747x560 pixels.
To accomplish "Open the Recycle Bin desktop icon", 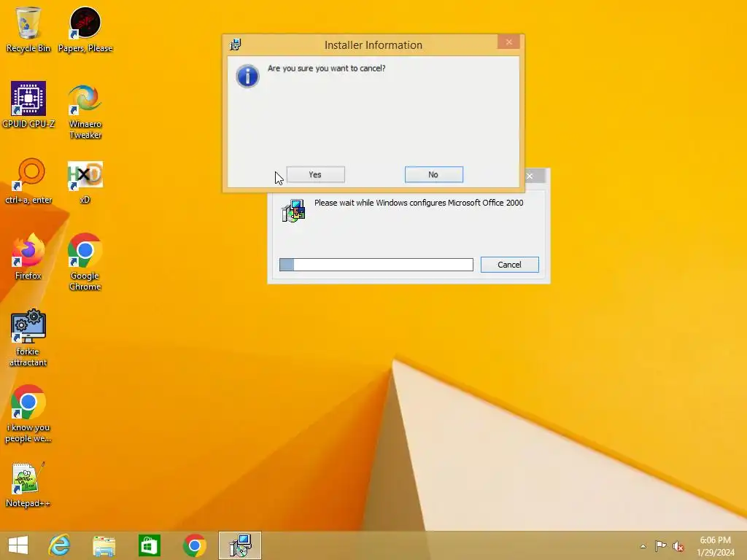I will (x=28, y=29).
